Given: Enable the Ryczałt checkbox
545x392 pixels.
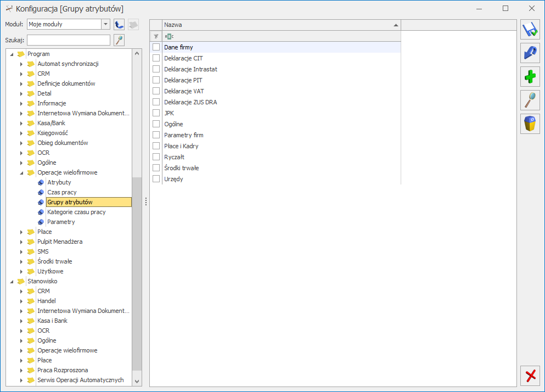Looking at the screenshot, I should pos(156,157).
